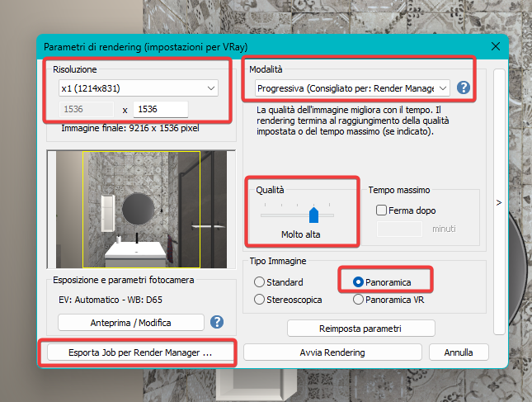Open help for the Modalità setting
The image size is (532, 402).
click(463, 87)
